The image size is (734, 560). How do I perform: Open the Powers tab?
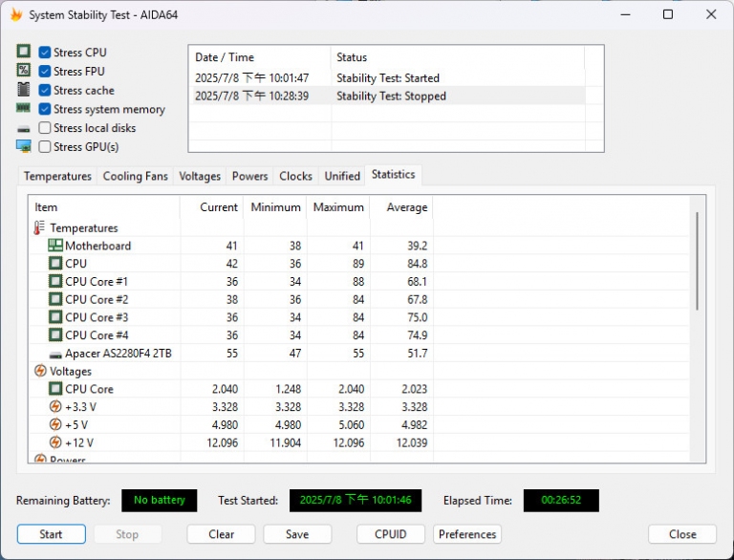249,176
